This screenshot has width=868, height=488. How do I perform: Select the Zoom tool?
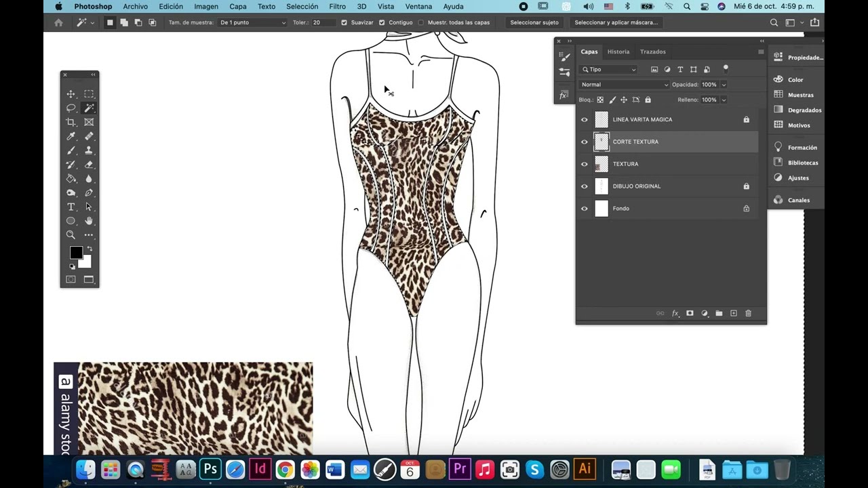pyautogui.click(x=71, y=235)
